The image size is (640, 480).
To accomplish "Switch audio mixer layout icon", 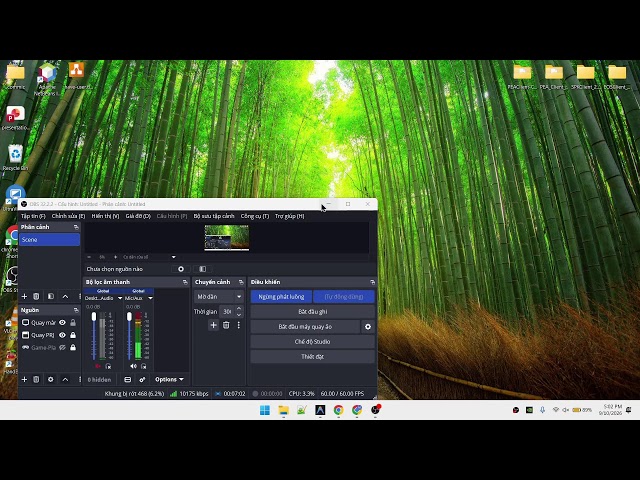I will pyautogui.click(x=127, y=380).
